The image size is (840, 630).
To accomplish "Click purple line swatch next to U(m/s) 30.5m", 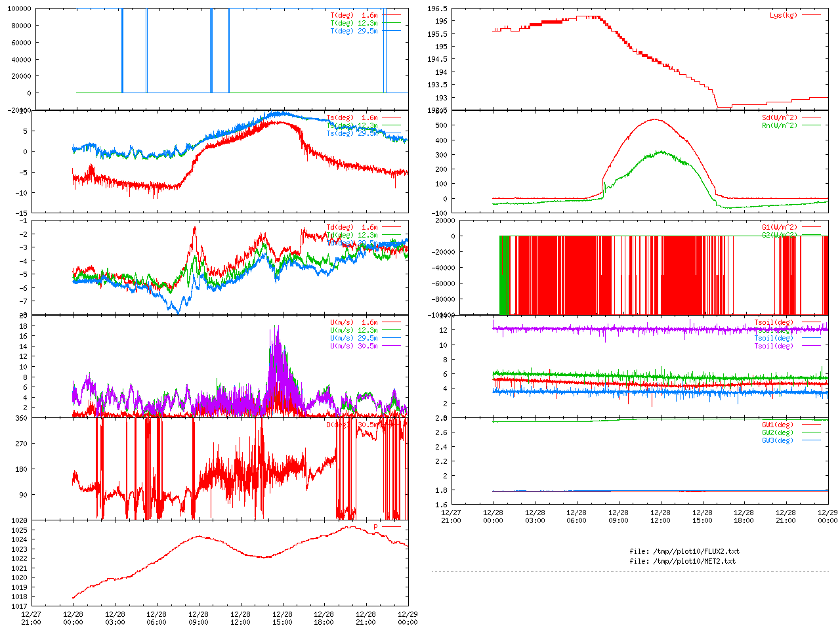I will [391, 346].
